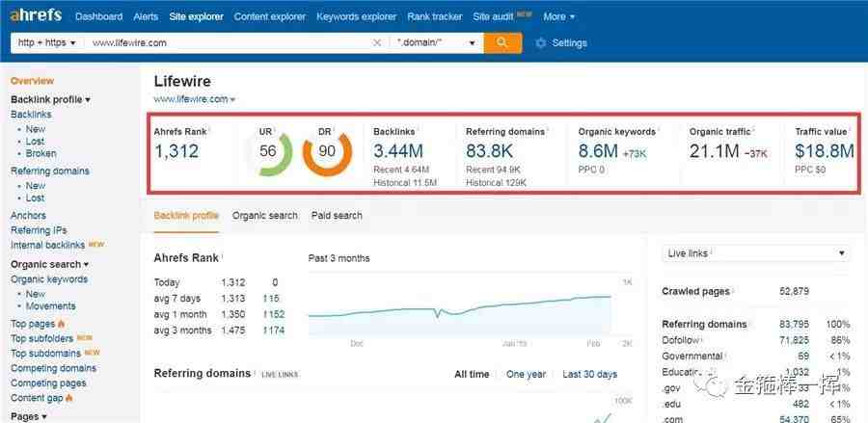This screenshot has width=868, height=423.
Task: Click the URL input field with www.lifewire.com
Action: [228, 43]
